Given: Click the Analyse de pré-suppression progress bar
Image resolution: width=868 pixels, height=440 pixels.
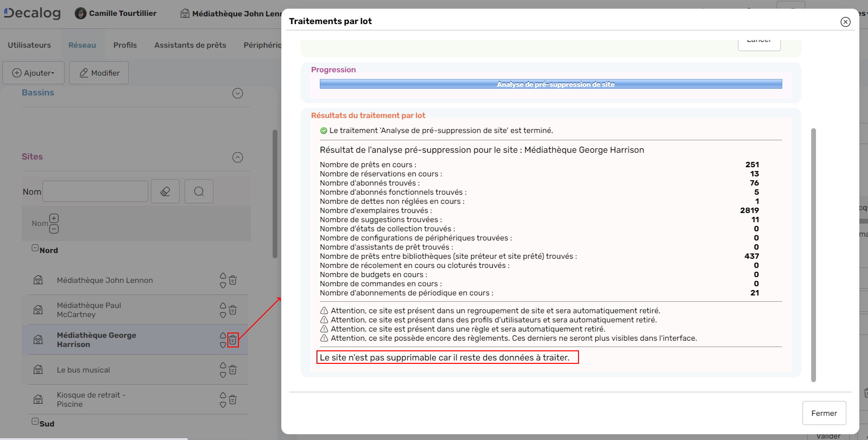Looking at the screenshot, I should coord(551,83).
